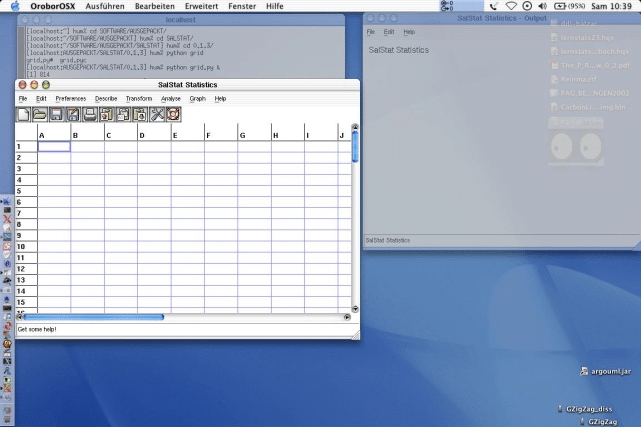Save data with floppy disk icon
The height and width of the screenshot is (427, 641).
56,114
